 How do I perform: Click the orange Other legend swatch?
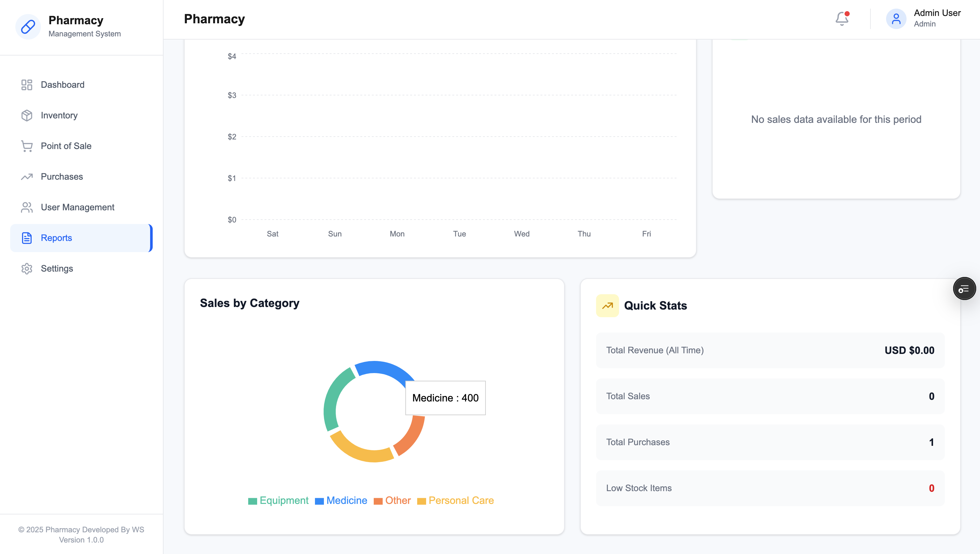click(378, 501)
